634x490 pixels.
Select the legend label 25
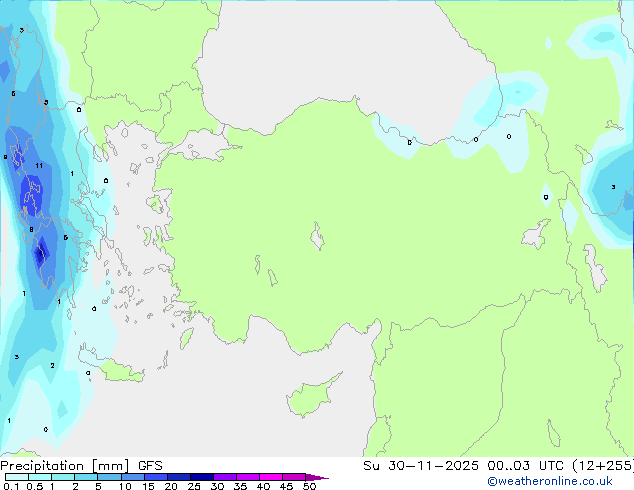tap(194, 486)
